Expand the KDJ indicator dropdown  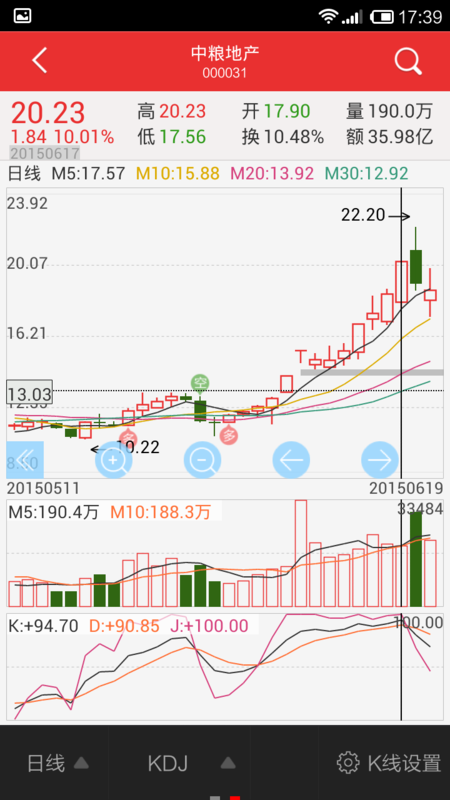pos(191,763)
